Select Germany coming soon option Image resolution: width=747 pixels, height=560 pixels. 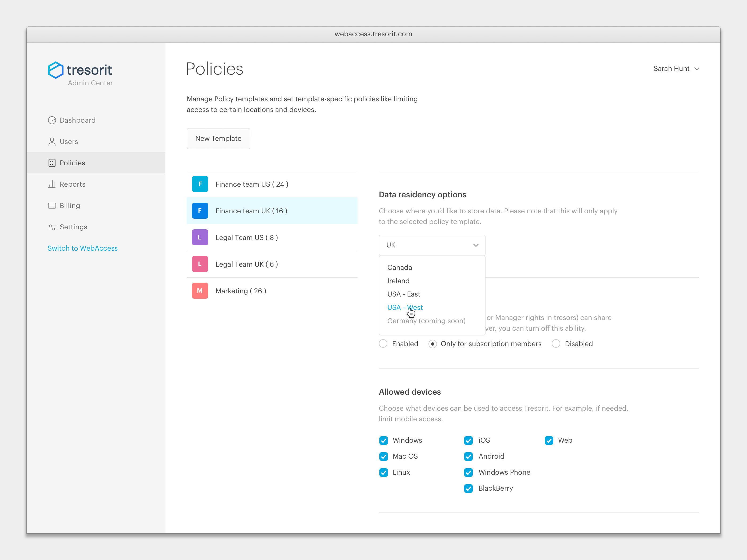(x=426, y=321)
